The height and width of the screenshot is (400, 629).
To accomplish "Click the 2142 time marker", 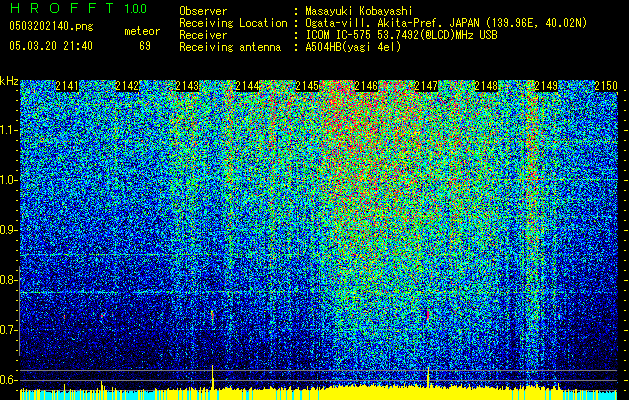I will click(x=127, y=85).
